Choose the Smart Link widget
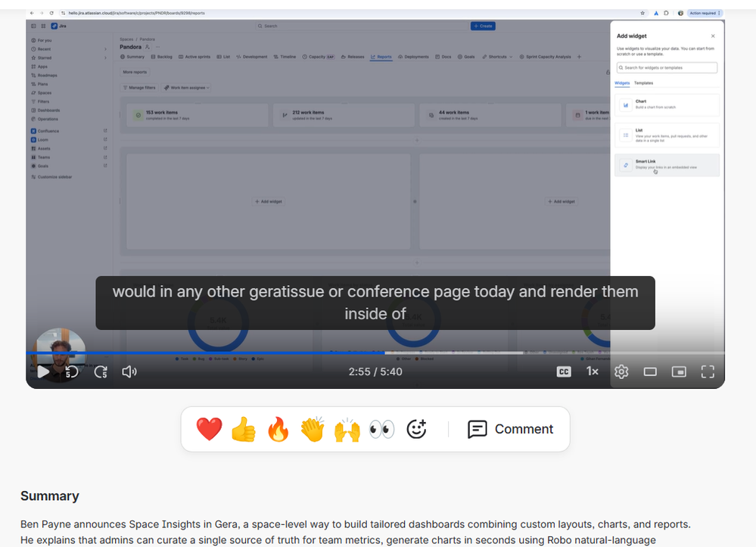Viewport: 756px width, 547px height. (667, 165)
